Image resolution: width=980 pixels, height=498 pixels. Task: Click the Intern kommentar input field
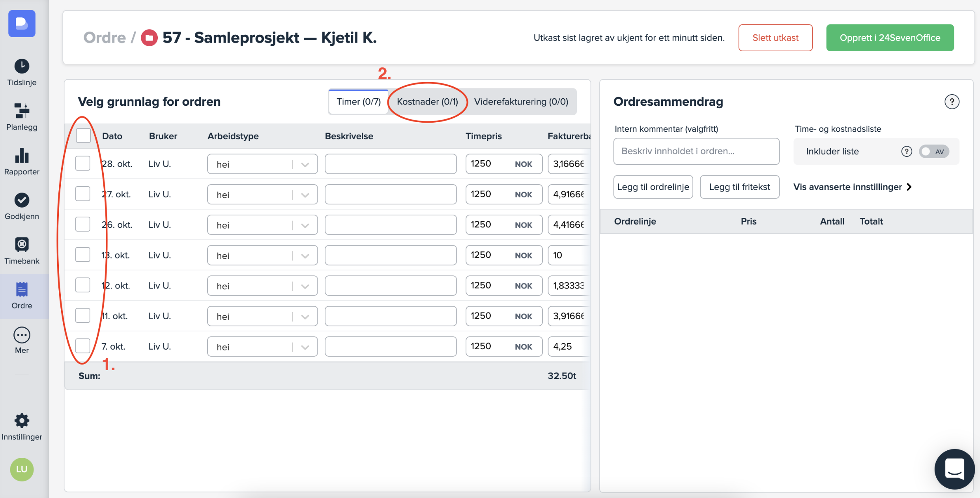[x=696, y=151]
